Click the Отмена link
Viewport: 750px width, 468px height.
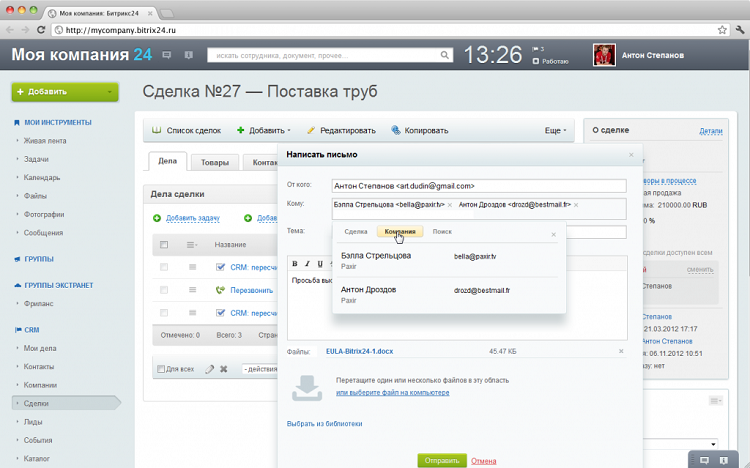click(484, 461)
